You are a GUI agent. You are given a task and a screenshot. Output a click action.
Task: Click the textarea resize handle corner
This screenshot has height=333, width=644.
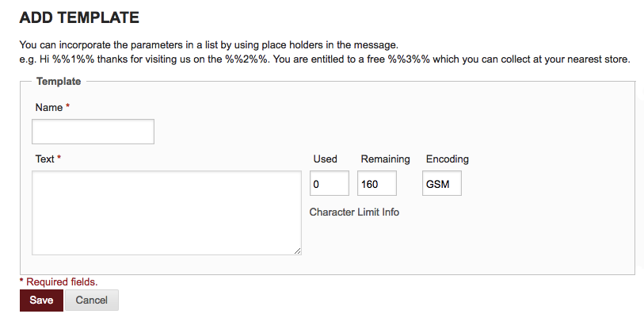click(297, 251)
